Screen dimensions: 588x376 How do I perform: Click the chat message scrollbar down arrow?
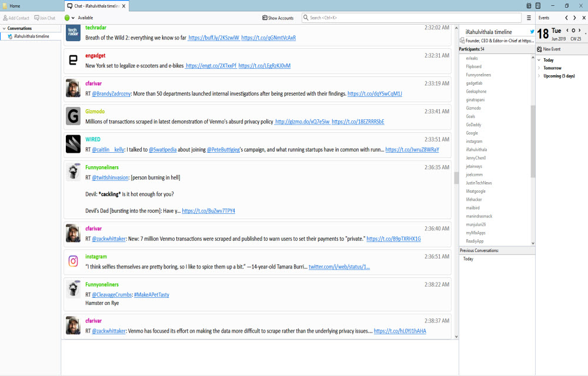(456, 337)
